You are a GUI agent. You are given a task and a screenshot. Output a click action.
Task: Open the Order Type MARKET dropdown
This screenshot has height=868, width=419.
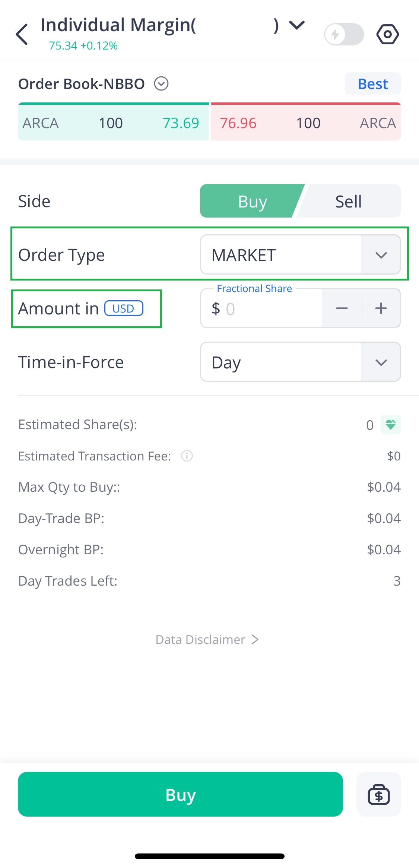click(x=300, y=255)
